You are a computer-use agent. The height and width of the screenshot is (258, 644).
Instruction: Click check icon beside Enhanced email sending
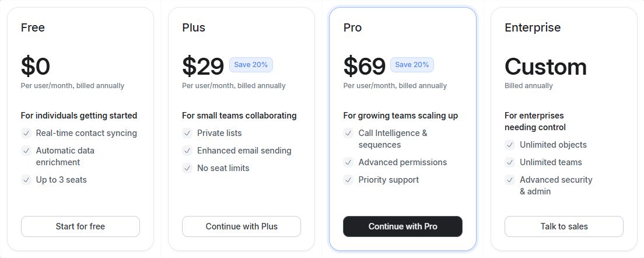[187, 151]
